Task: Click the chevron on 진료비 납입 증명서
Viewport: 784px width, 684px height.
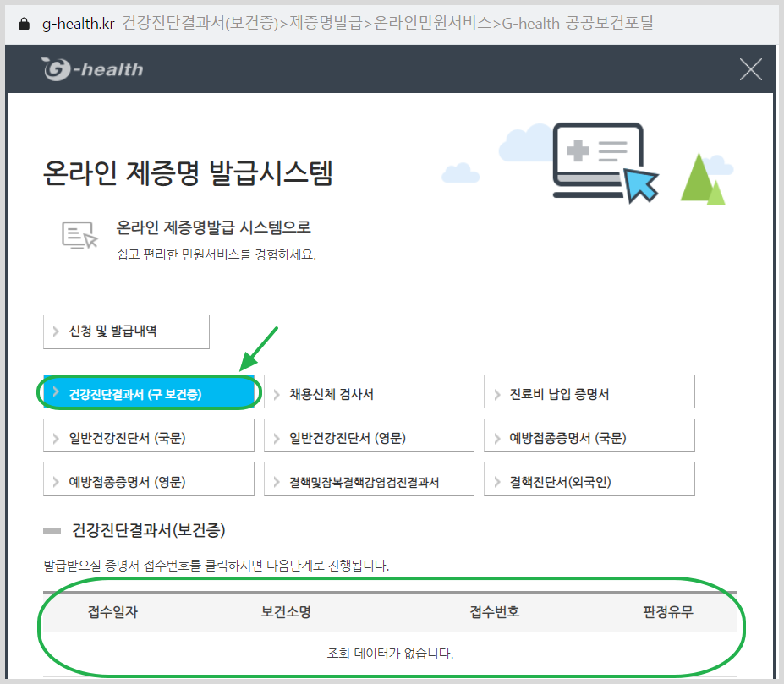Action: (497, 395)
